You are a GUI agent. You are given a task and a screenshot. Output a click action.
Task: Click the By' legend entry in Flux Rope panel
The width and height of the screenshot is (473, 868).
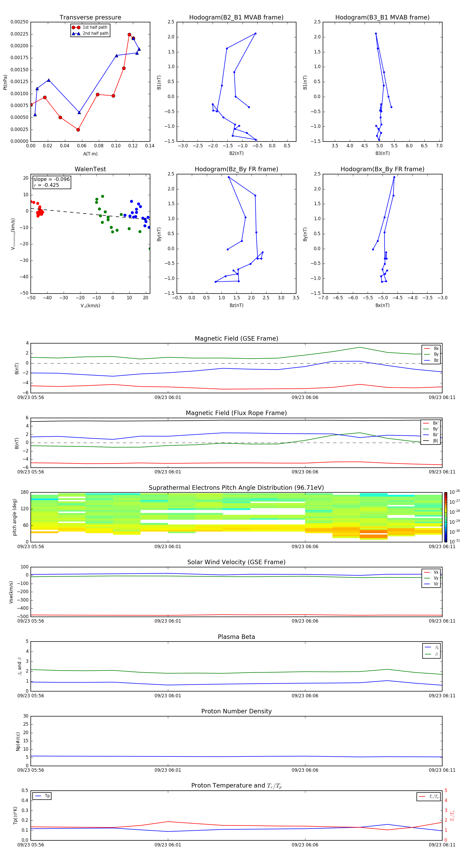coord(431,429)
